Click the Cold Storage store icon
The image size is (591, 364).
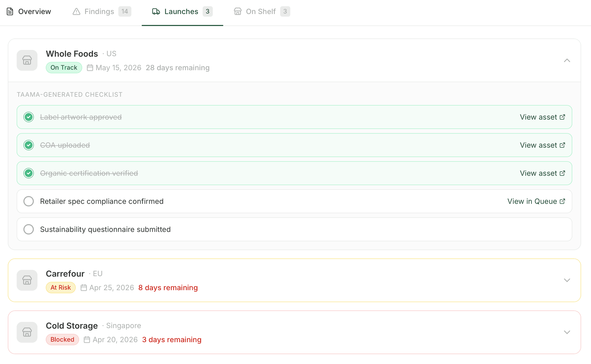point(27,332)
